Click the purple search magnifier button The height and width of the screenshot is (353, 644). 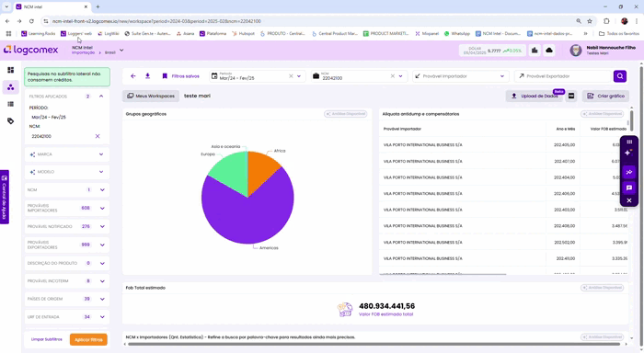620,76
